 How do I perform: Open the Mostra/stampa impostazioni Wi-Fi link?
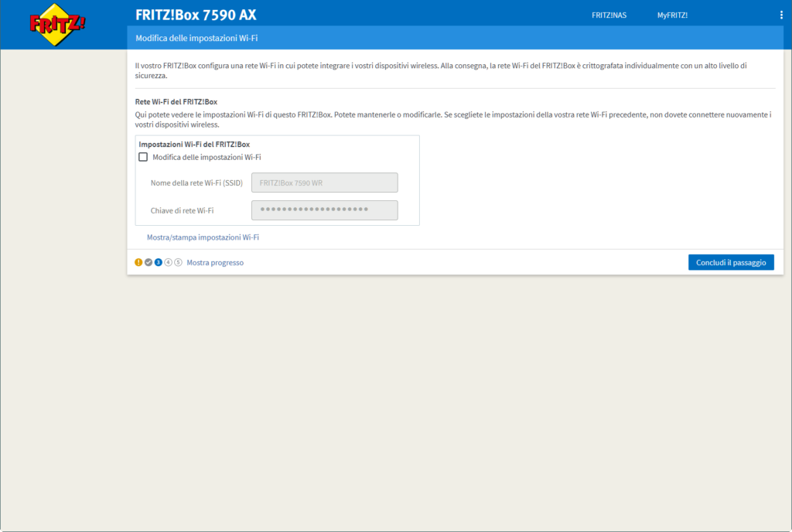click(x=203, y=237)
